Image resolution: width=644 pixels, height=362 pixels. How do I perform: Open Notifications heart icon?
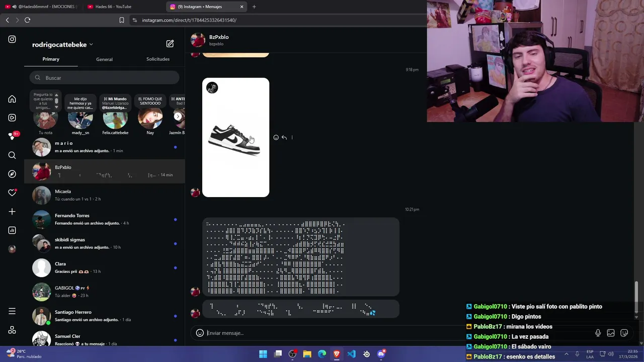12,193
